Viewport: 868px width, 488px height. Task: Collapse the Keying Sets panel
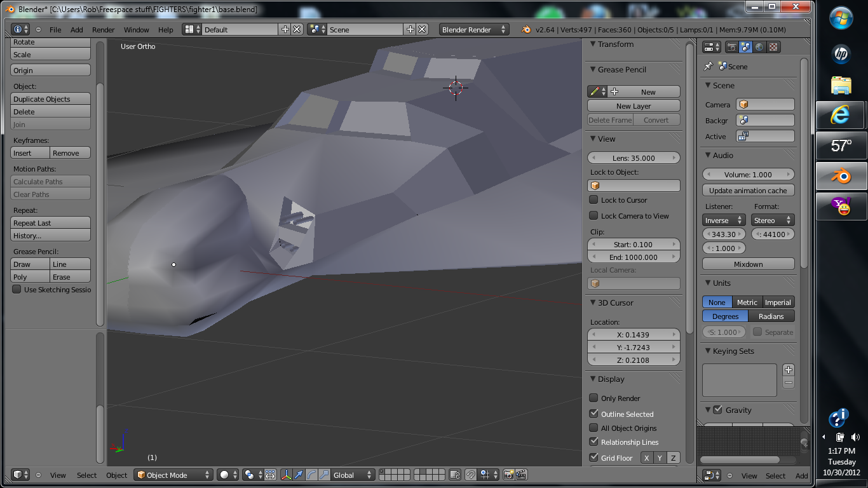pyautogui.click(x=707, y=351)
